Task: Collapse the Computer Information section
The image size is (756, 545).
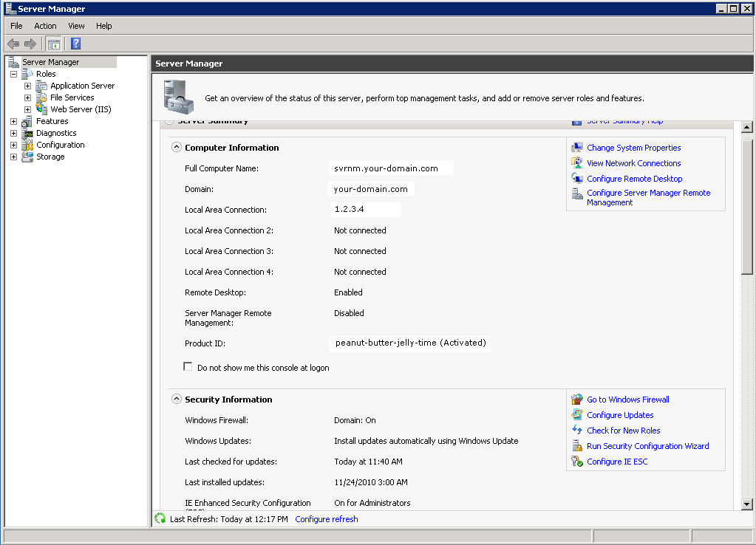Action: [177, 148]
